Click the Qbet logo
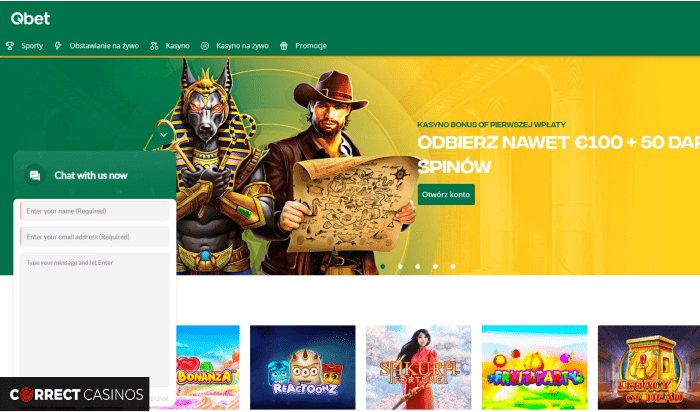This screenshot has width=700, height=412. click(x=30, y=18)
